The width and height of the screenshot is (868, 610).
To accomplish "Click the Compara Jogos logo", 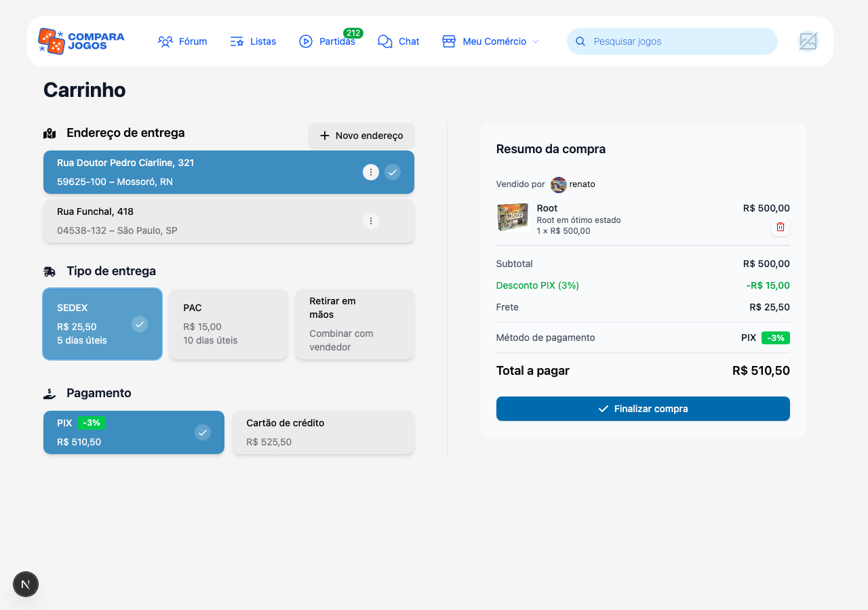I will tap(81, 41).
